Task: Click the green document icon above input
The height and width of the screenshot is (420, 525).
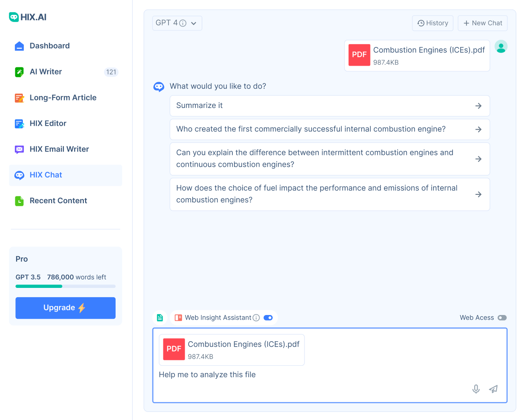Action: [160, 318]
